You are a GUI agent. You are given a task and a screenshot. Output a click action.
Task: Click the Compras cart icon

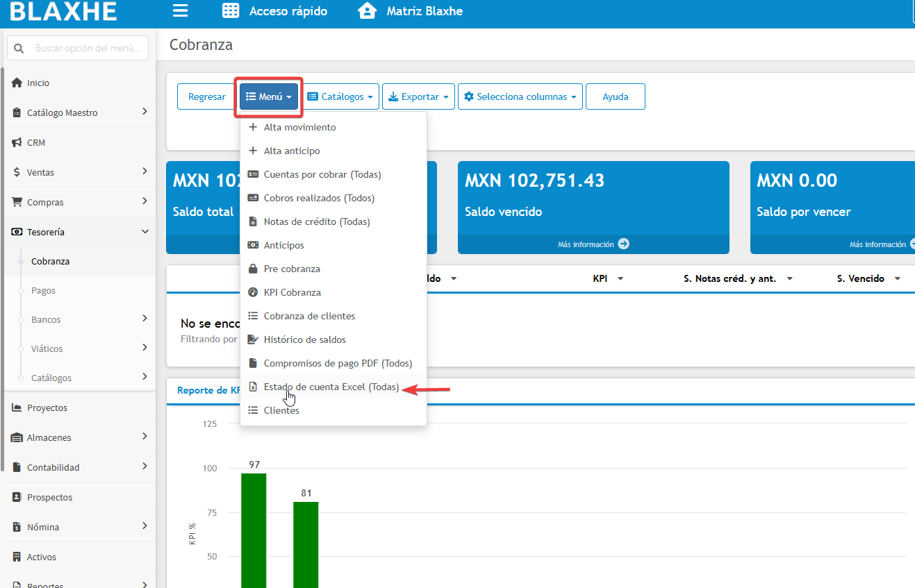[17, 202]
